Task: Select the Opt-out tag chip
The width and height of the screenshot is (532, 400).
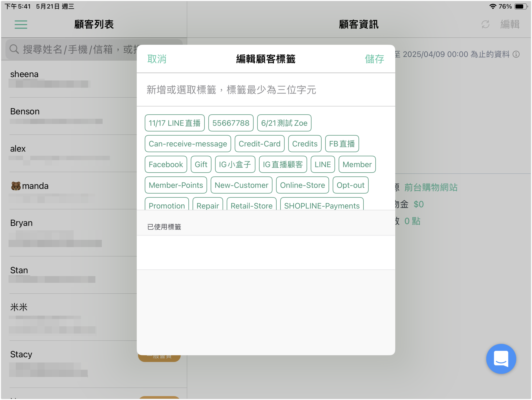Action: (350, 185)
